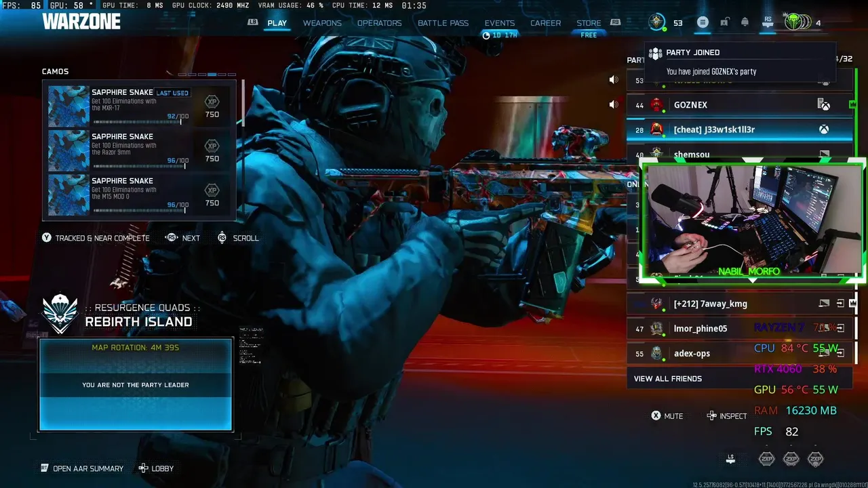Open notifications bell icon
868x488 pixels.
click(x=745, y=22)
